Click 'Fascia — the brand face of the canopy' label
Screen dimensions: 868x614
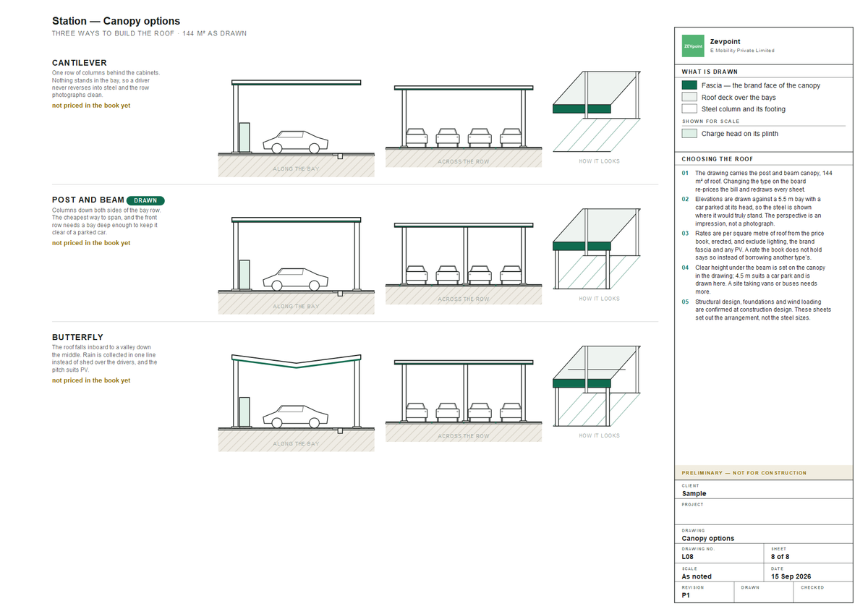tap(761, 85)
